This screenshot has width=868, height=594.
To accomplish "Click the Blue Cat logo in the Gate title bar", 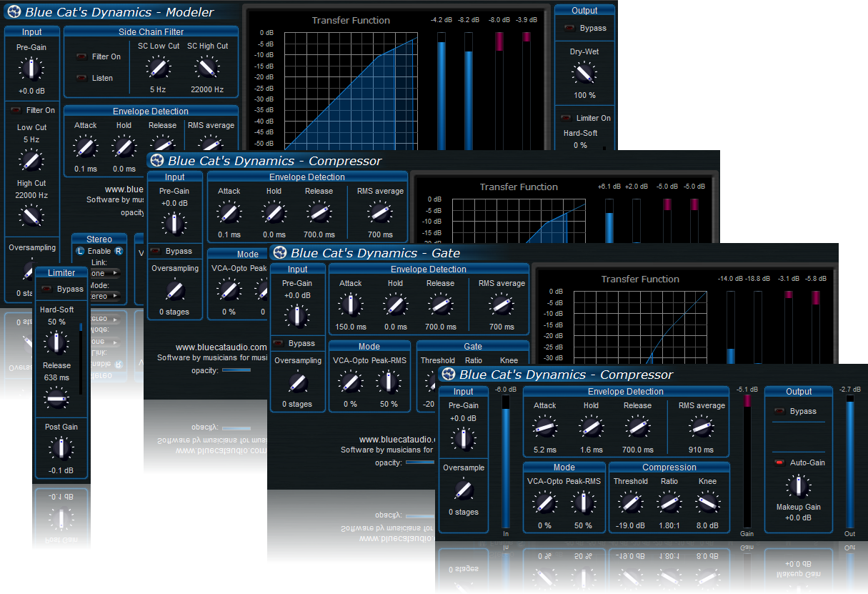I will pos(279,252).
